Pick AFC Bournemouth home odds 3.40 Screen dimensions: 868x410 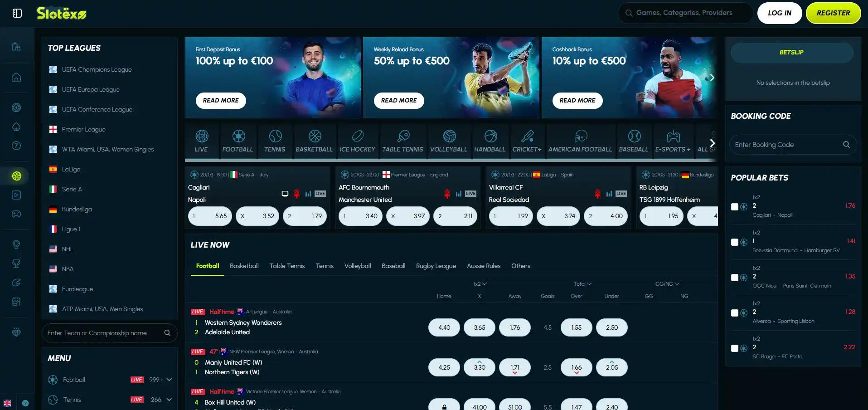click(x=360, y=216)
